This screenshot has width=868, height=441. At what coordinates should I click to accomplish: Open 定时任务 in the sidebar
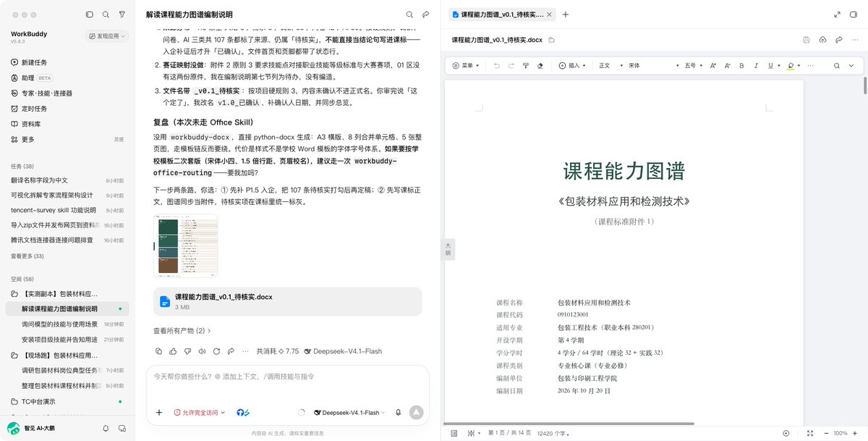pyautogui.click(x=29, y=108)
